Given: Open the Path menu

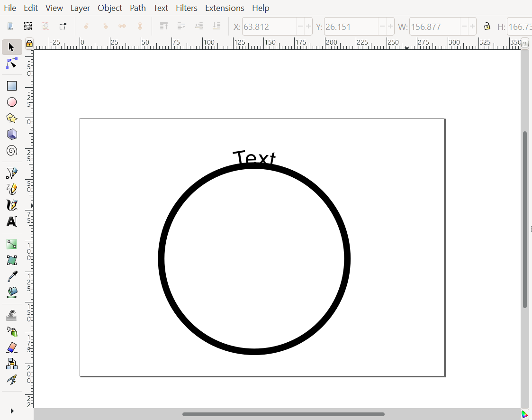Looking at the screenshot, I should [138, 8].
